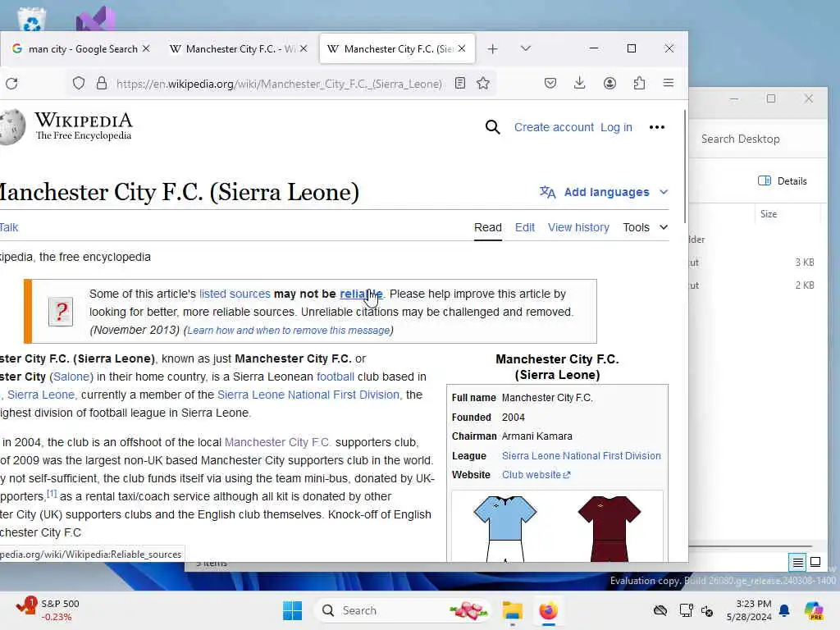Open Wikipedia three-dot personal tools menu

(657, 127)
